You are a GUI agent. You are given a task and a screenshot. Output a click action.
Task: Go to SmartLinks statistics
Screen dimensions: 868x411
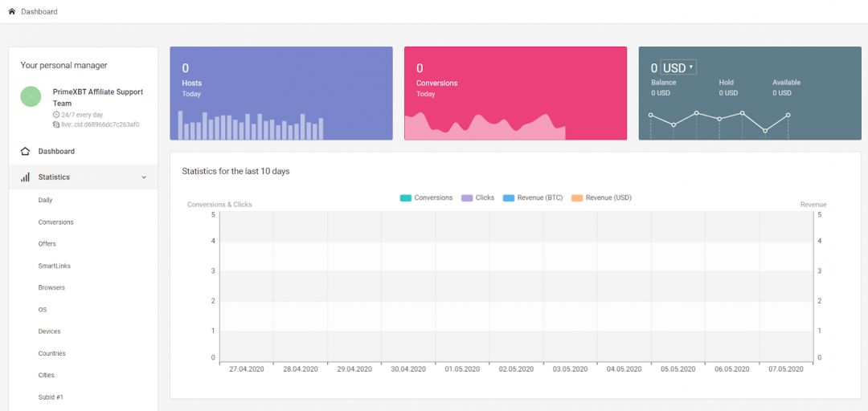click(55, 266)
